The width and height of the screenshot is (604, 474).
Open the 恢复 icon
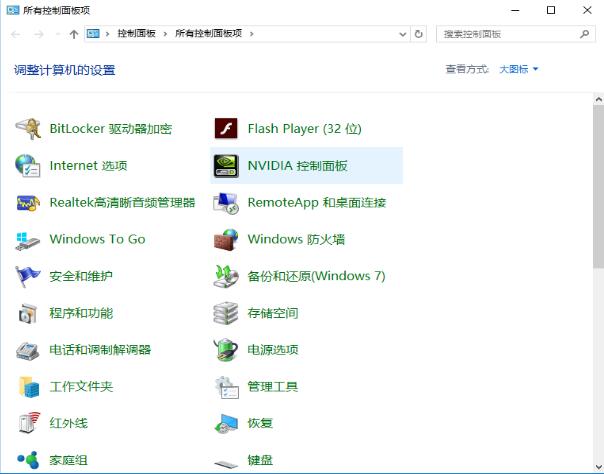coord(226,424)
